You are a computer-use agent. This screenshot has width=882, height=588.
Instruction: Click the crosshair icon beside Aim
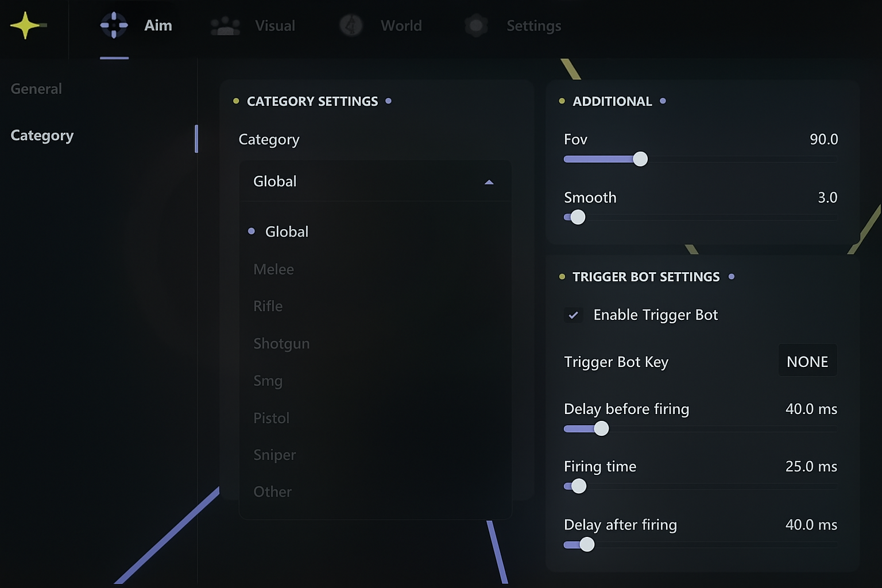click(114, 25)
